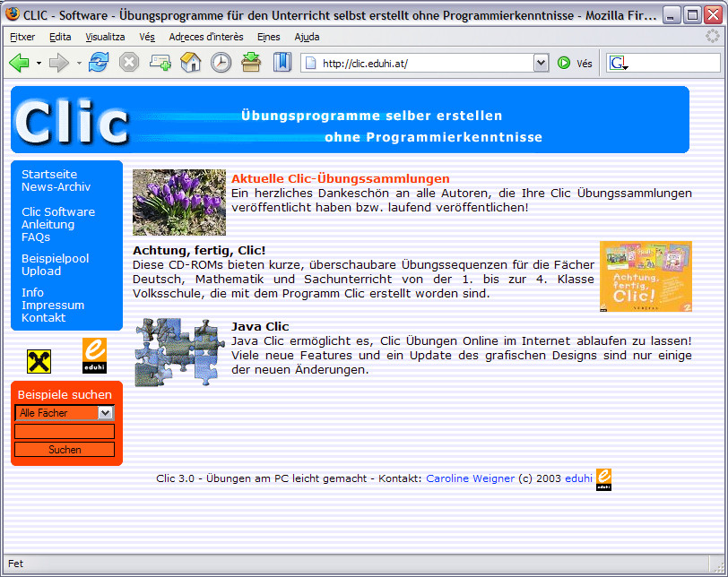Open the Edita menu
This screenshot has height=577, width=728.
pyautogui.click(x=60, y=37)
